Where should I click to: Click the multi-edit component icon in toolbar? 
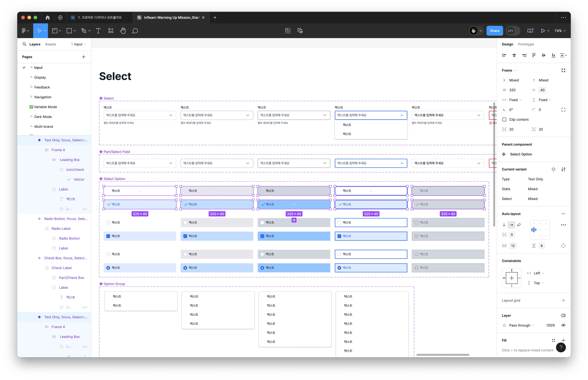pos(288,31)
